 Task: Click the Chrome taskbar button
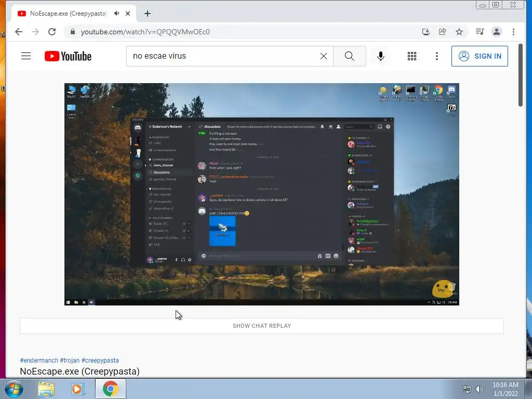tap(111, 389)
